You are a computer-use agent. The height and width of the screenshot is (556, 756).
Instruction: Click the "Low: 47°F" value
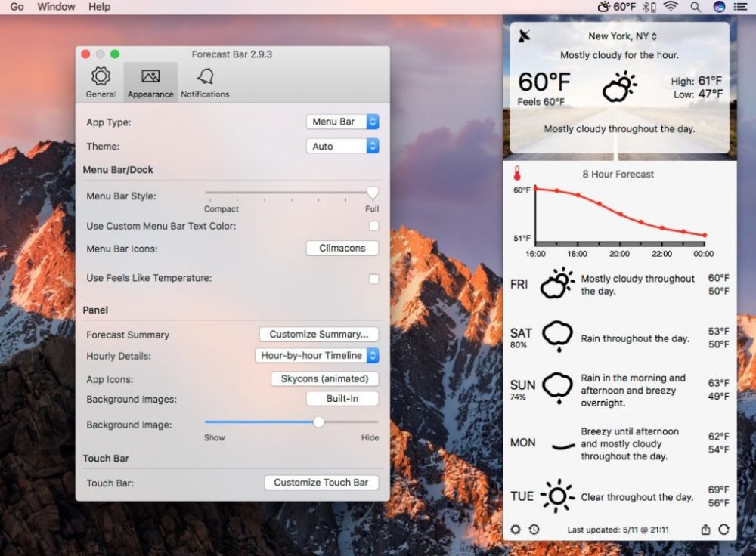click(698, 94)
